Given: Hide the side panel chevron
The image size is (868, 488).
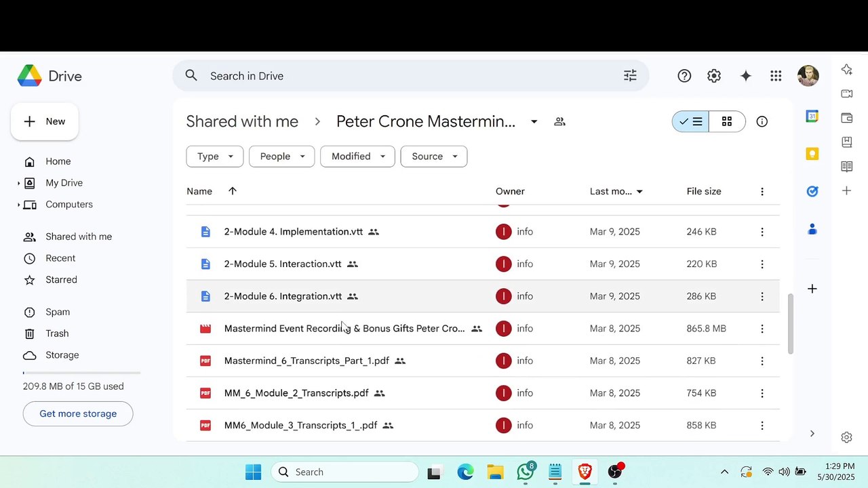Looking at the screenshot, I should pos(812,434).
